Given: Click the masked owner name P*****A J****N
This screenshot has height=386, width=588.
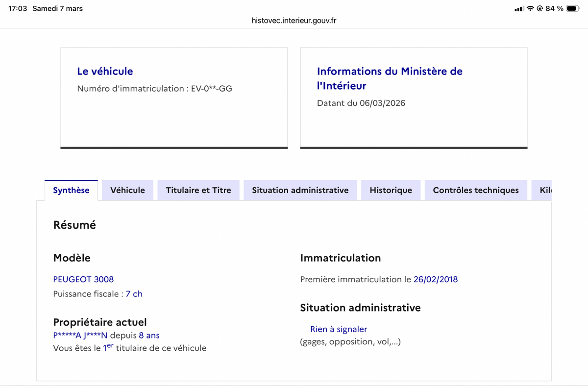Looking at the screenshot, I should [x=80, y=336].
